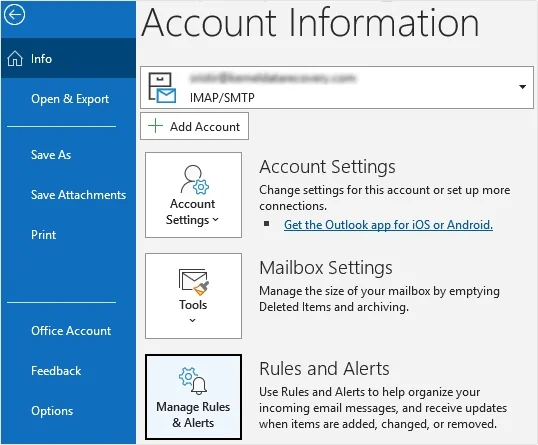Screen dimensions: 538x445
Task: Open the Feedback page
Action: (56, 371)
